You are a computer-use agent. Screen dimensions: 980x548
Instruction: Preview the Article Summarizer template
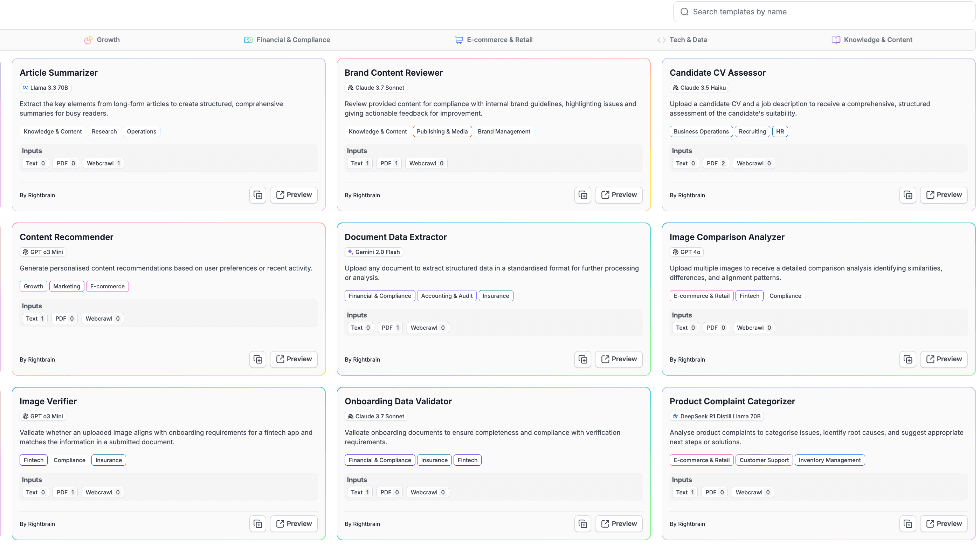point(294,195)
